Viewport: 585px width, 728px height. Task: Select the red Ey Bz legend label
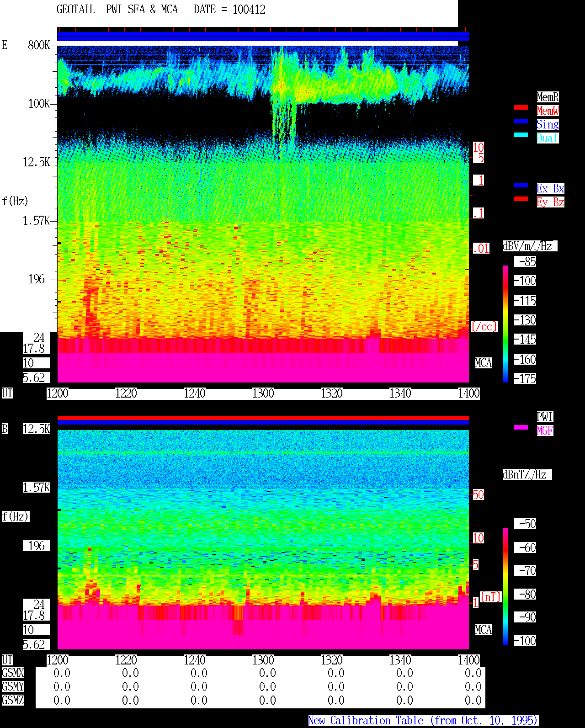550,202
